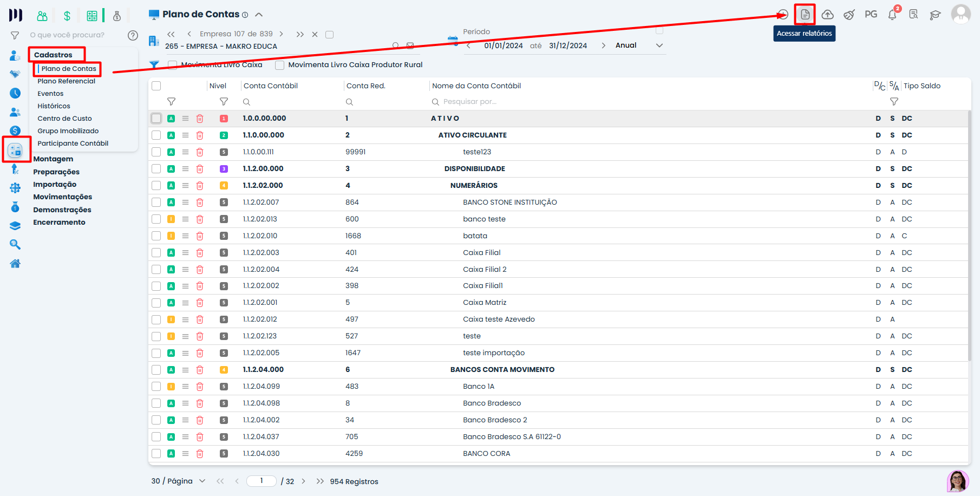Click the page number input in pagination
The image size is (980, 496).
[262, 481]
